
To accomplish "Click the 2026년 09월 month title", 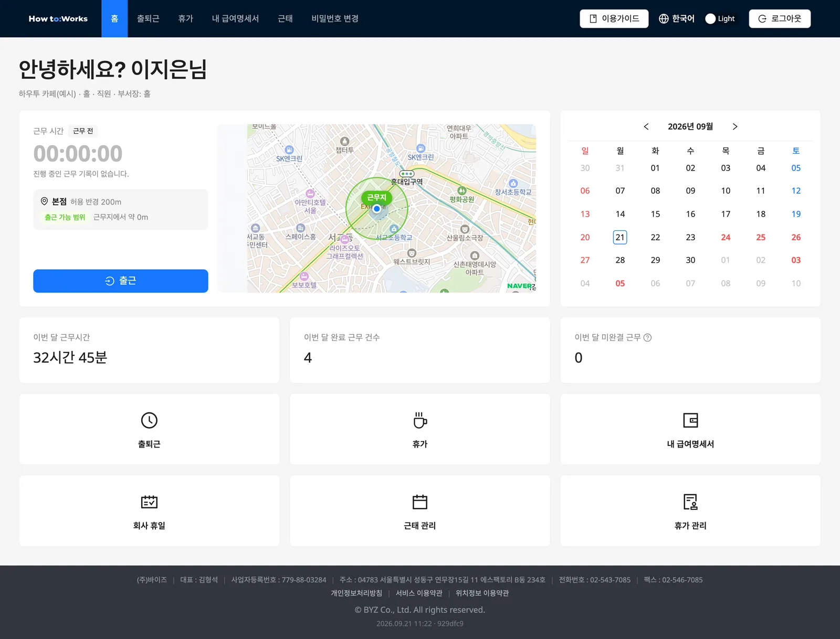I will coord(690,126).
